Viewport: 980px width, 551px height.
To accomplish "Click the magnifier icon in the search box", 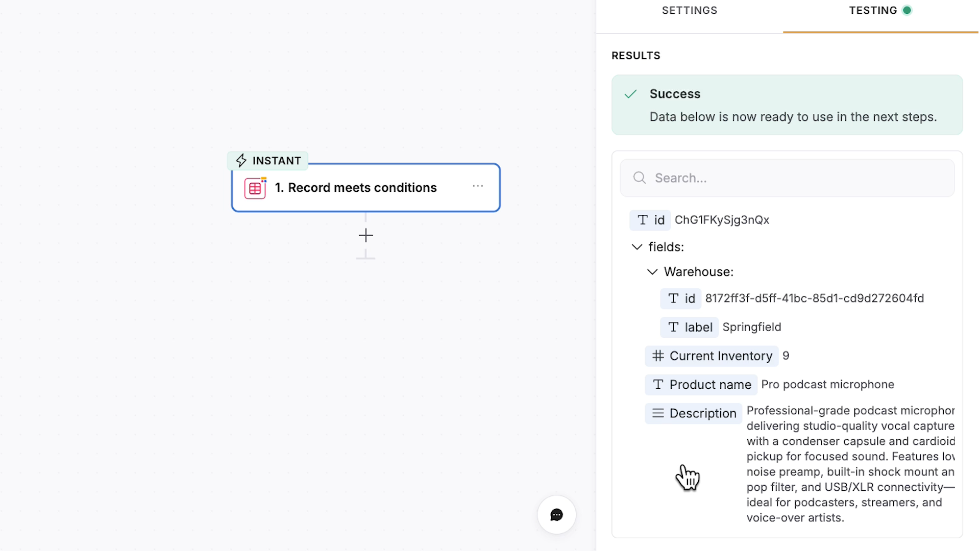I will click(640, 178).
